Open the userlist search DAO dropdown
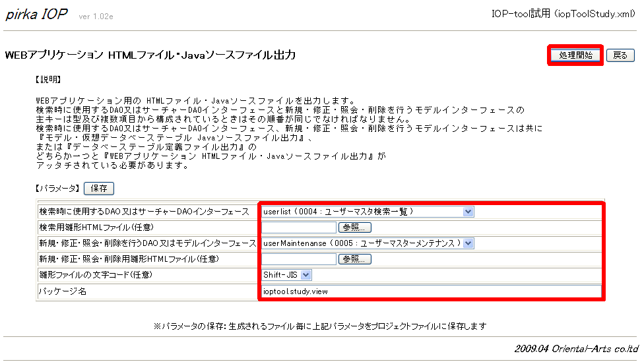Image resolution: width=642 pixels, height=364 pixels. point(368,212)
